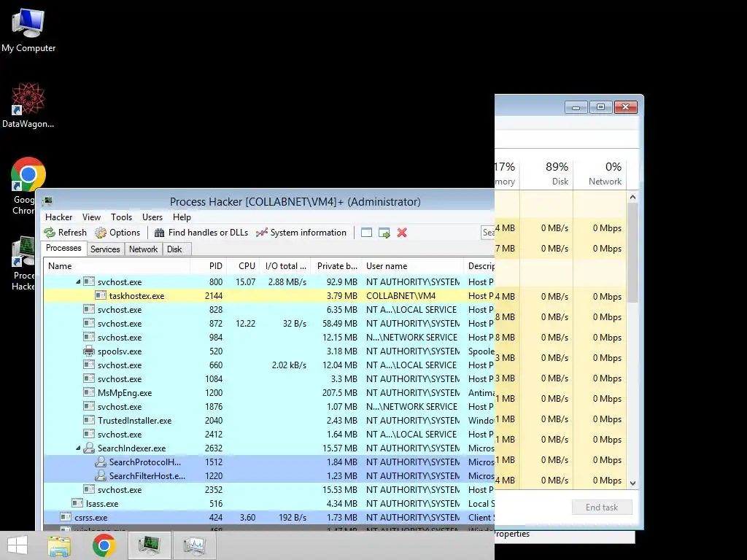Click Task Manager scrollbar down arrow
The width and height of the screenshot is (747, 560).
tap(632, 483)
